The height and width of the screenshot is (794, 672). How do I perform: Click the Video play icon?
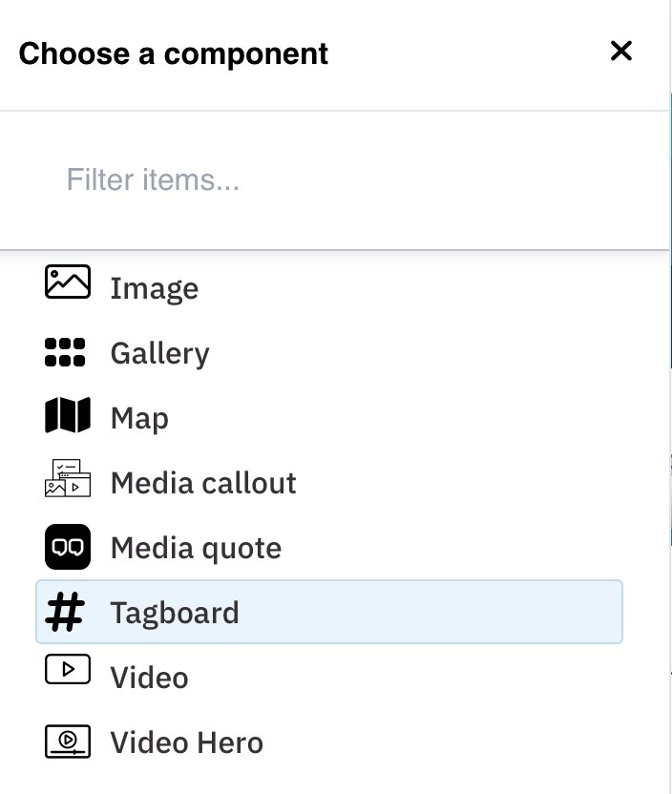pyautogui.click(x=68, y=670)
